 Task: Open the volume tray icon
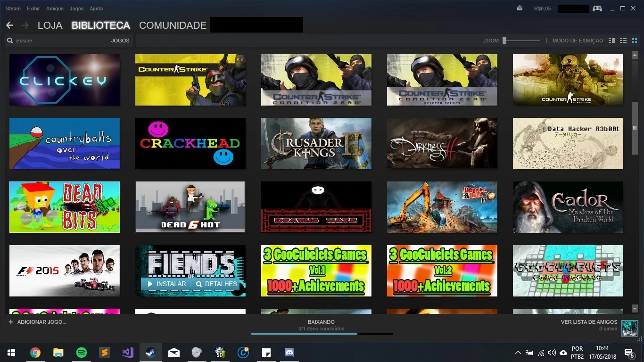tap(552, 353)
